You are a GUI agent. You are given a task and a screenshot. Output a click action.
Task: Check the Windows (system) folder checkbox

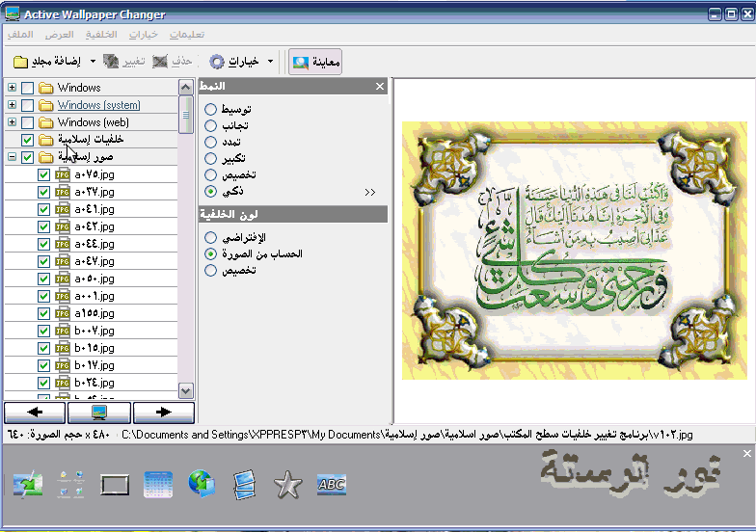[27, 105]
